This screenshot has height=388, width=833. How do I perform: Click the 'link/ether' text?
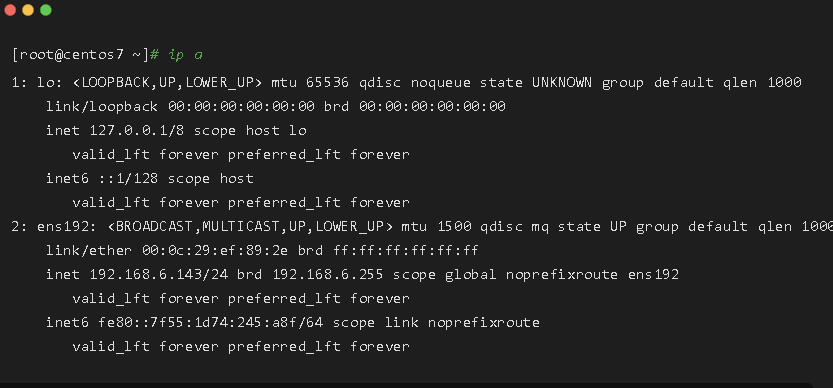click(89, 250)
